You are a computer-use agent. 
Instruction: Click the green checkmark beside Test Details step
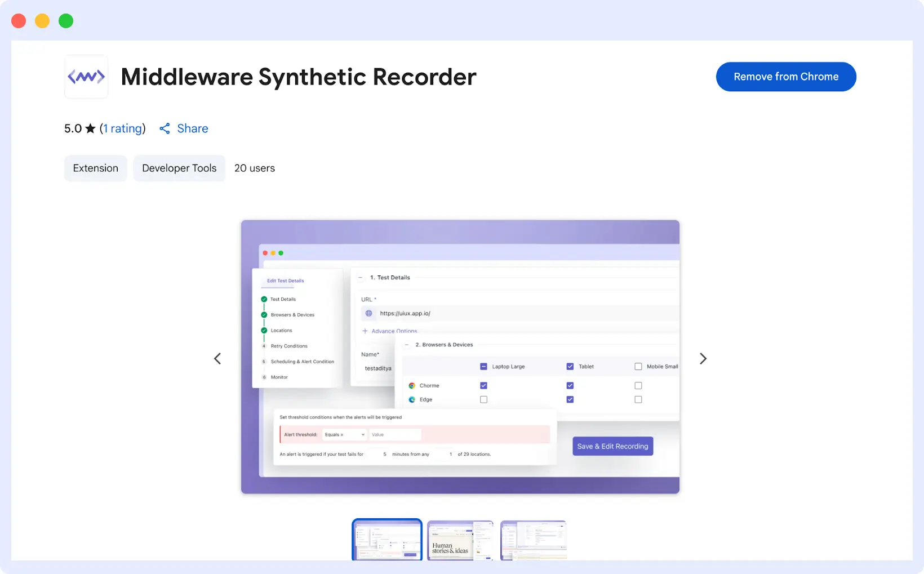tap(264, 299)
